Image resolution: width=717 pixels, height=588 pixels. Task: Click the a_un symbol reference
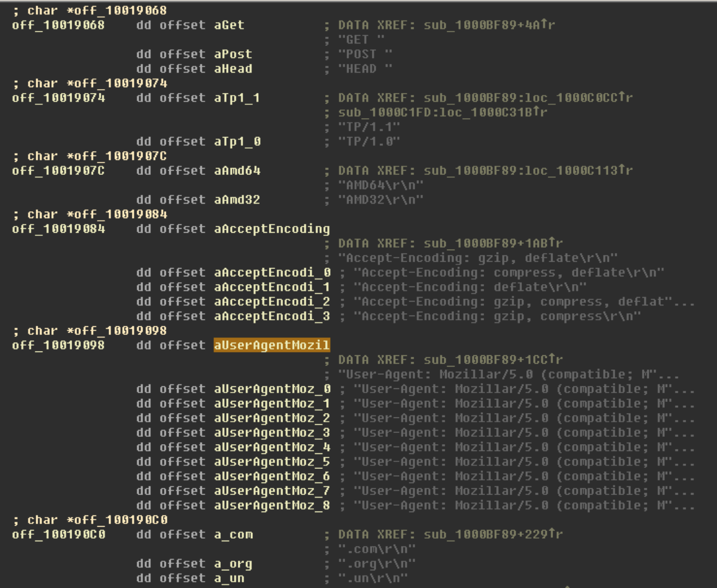(229, 578)
